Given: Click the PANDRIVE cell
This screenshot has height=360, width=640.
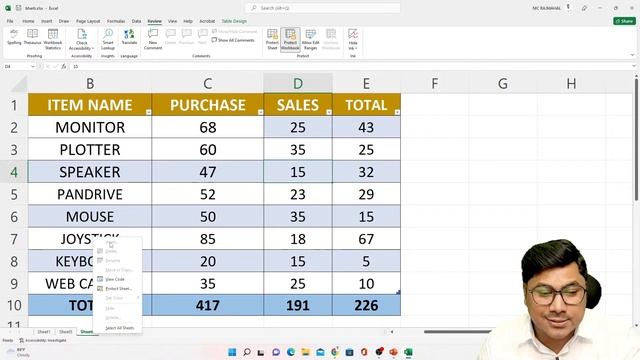Looking at the screenshot, I should (90, 194).
